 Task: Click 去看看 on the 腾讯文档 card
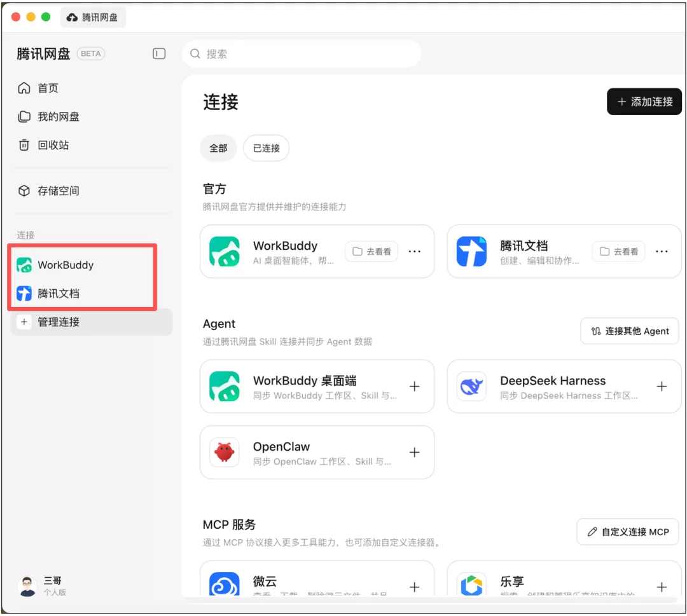pyautogui.click(x=619, y=251)
